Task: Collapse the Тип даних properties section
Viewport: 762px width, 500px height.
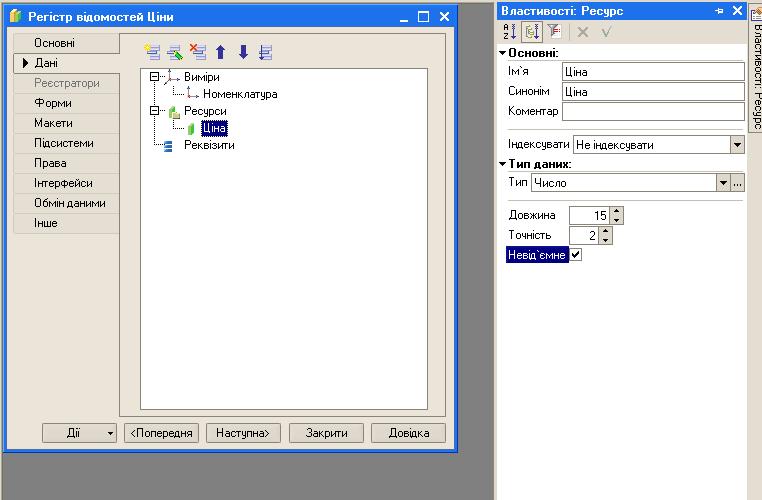Action: (503, 164)
